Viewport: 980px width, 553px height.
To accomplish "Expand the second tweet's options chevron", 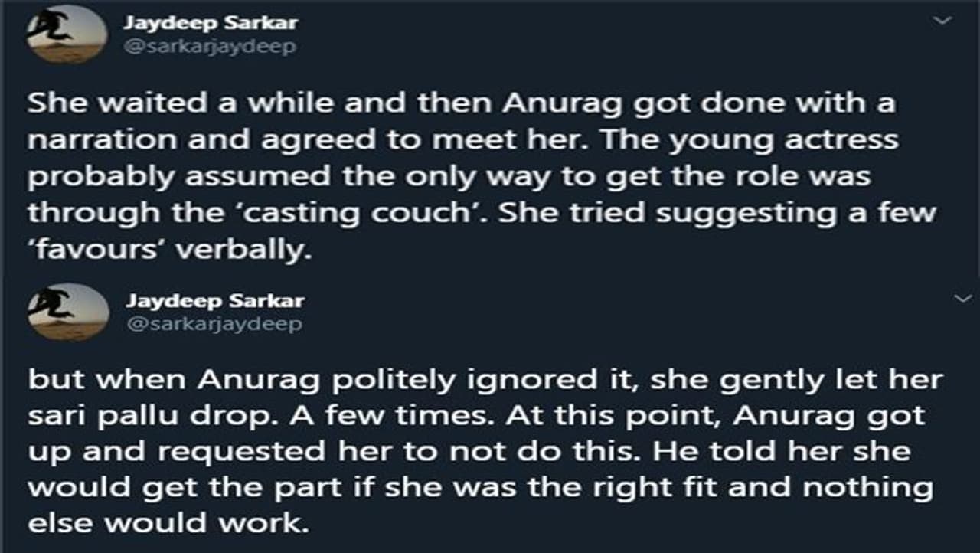I will click(x=964, y=298).
